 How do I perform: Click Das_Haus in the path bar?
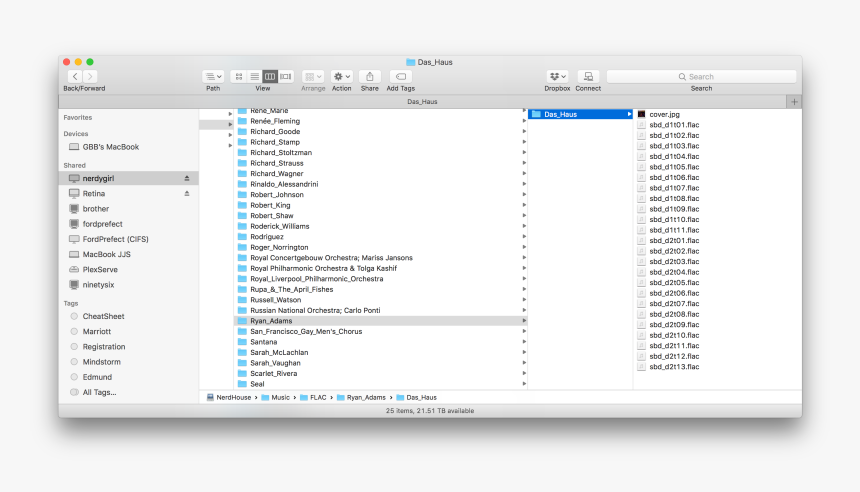[416, 398]
